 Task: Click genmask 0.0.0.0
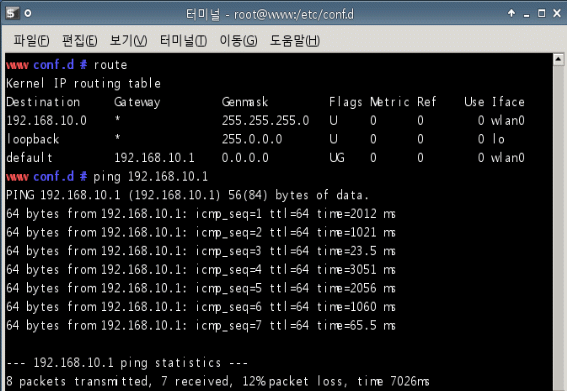[x=245, y=158]
